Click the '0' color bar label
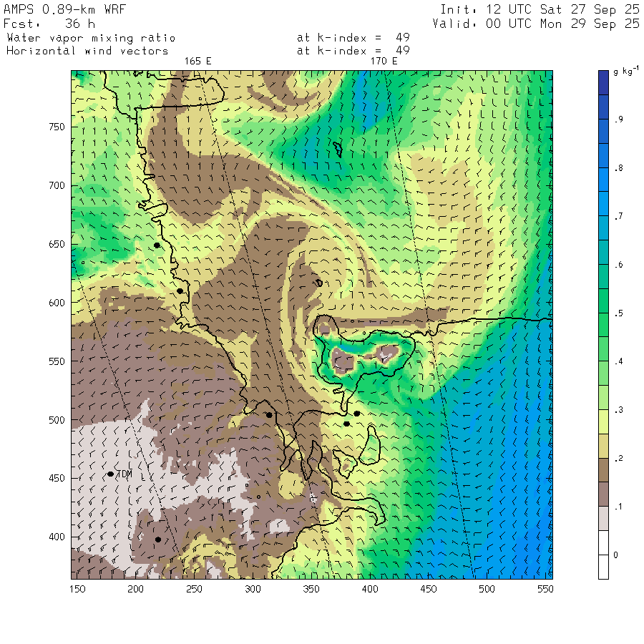The height and width of the screenshot is (644, 644). (x=615, y=555)
